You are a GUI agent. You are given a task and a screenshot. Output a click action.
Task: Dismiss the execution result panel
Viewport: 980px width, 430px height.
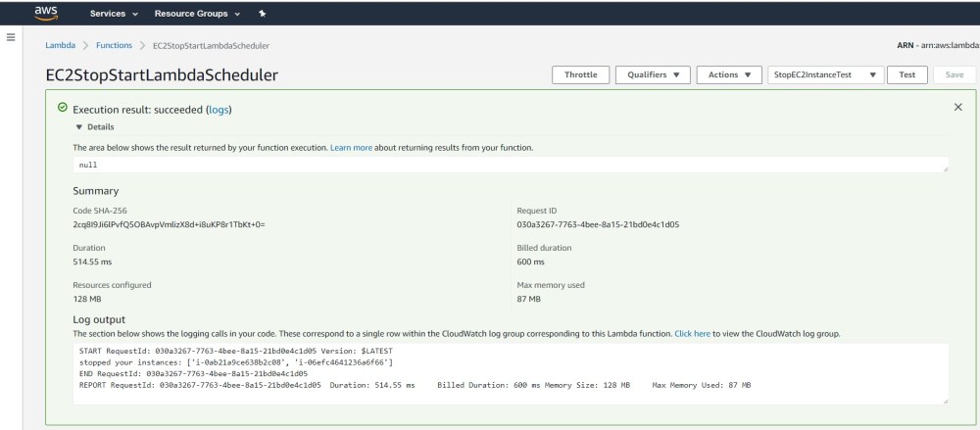click(958, 108)
